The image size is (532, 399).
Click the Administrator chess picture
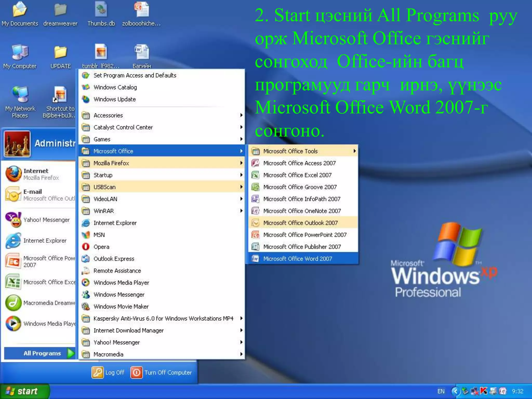point(17,144)
